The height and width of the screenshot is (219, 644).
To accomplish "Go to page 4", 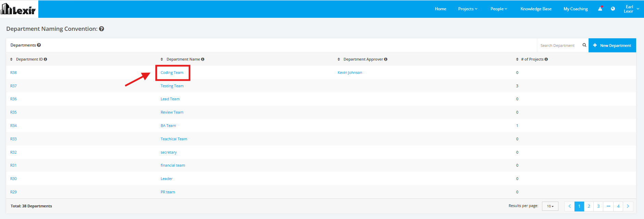I will [618, 206].
